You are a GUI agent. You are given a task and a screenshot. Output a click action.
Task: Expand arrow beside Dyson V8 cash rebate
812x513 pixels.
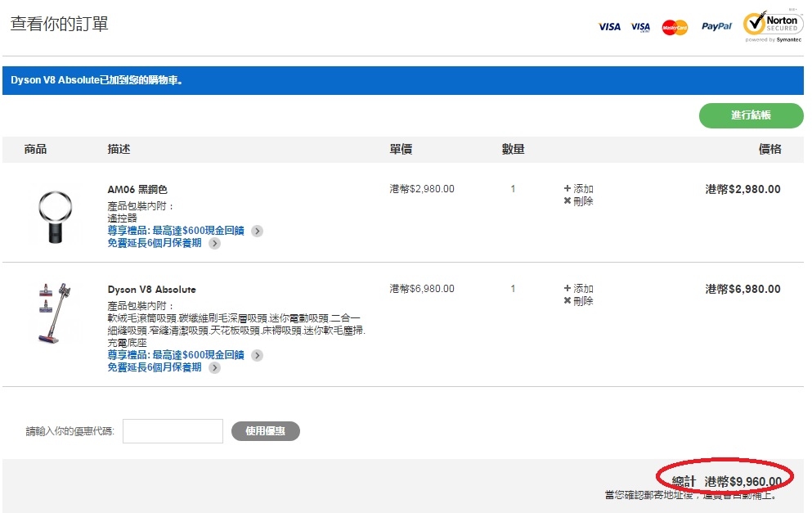click(x=257, y=355)
